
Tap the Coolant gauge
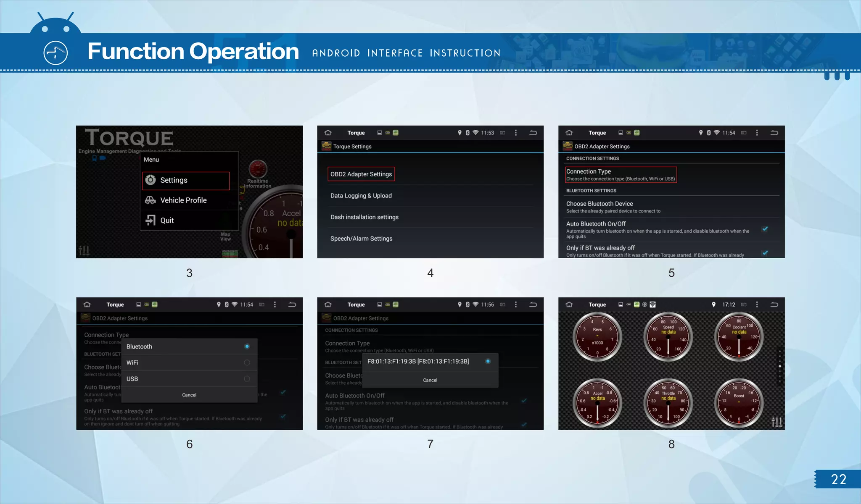(x=739, y=337)
